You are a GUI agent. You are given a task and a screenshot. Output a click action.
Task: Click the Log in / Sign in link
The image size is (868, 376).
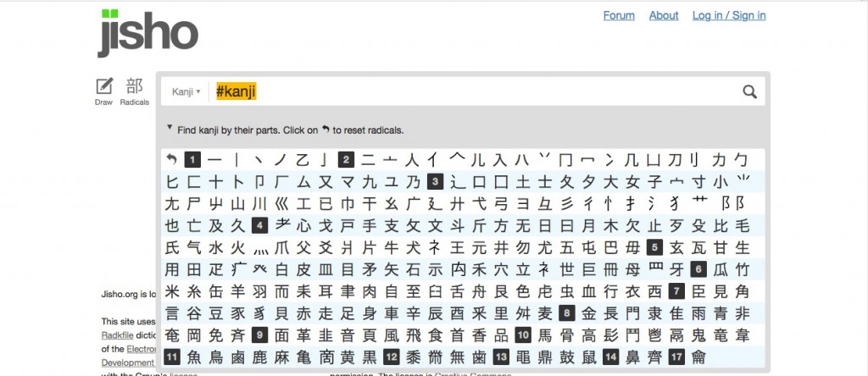coord(729,15)
